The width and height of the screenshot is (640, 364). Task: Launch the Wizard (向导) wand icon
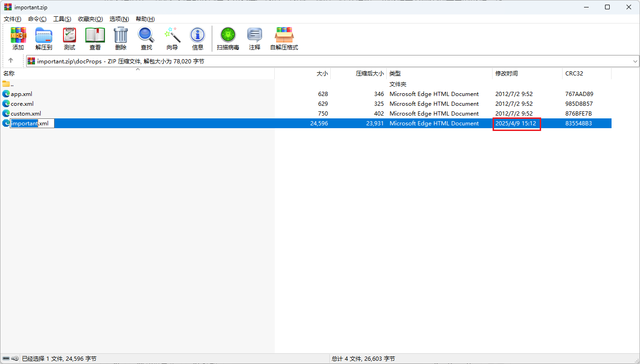coord(172,38)
